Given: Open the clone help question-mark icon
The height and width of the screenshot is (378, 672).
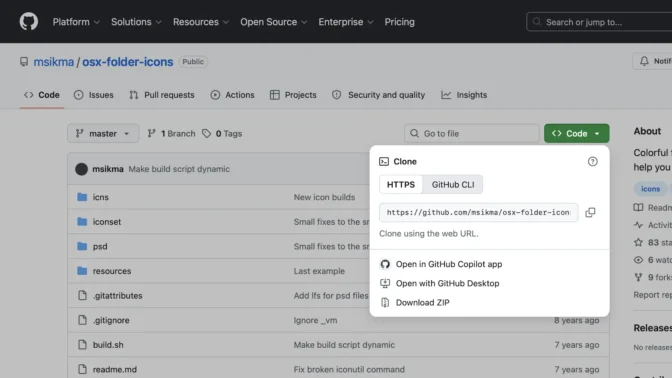Looking at the screenshot, I should (592, 162).
